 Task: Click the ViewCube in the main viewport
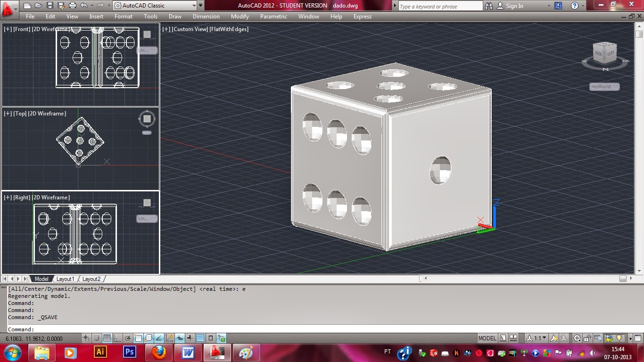605,53
